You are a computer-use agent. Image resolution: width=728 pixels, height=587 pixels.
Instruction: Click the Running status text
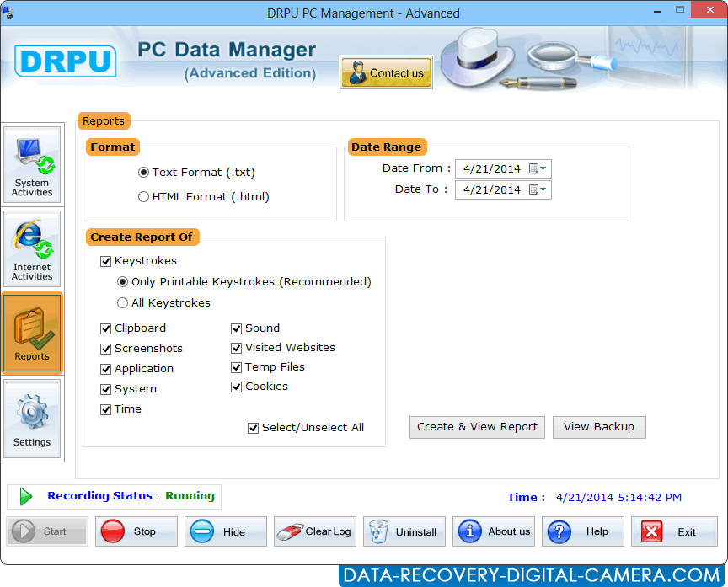[190, 496]
